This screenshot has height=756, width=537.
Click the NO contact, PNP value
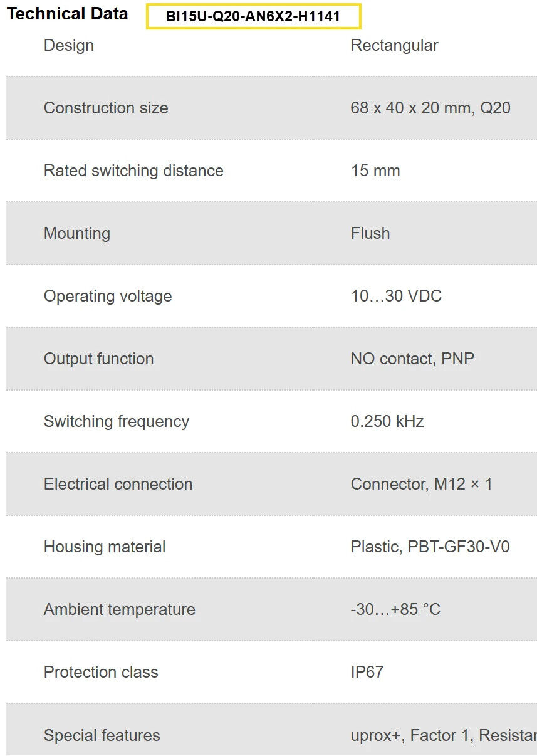[x=412, y=359]
